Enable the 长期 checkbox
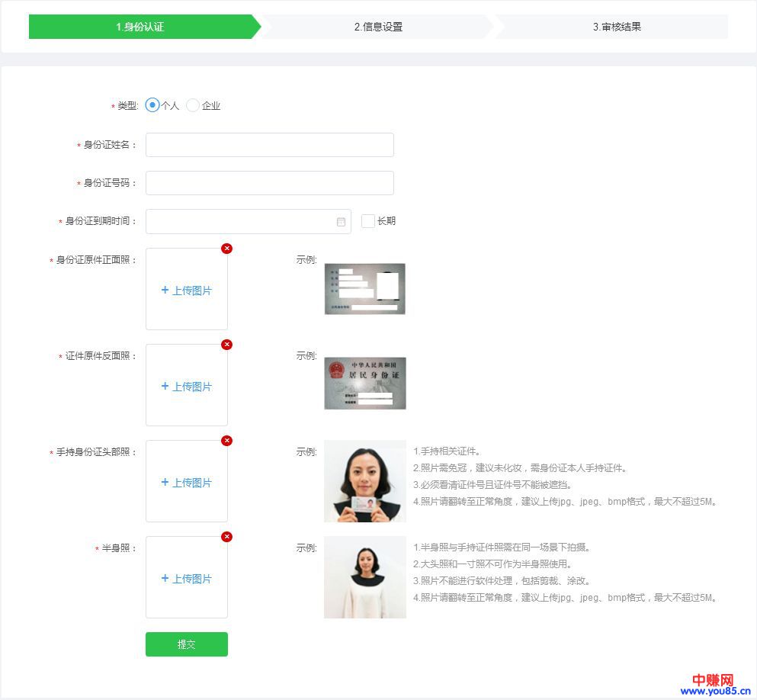 [368, 221]
